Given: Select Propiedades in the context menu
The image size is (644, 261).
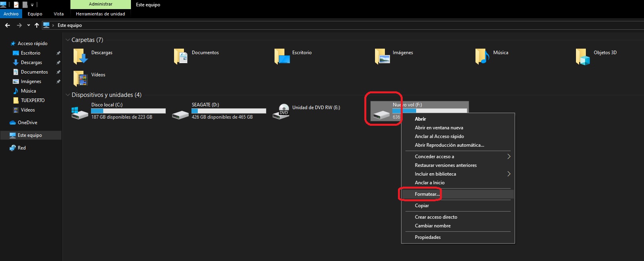Looking at the screenshot, I should (x=428, y=237).
